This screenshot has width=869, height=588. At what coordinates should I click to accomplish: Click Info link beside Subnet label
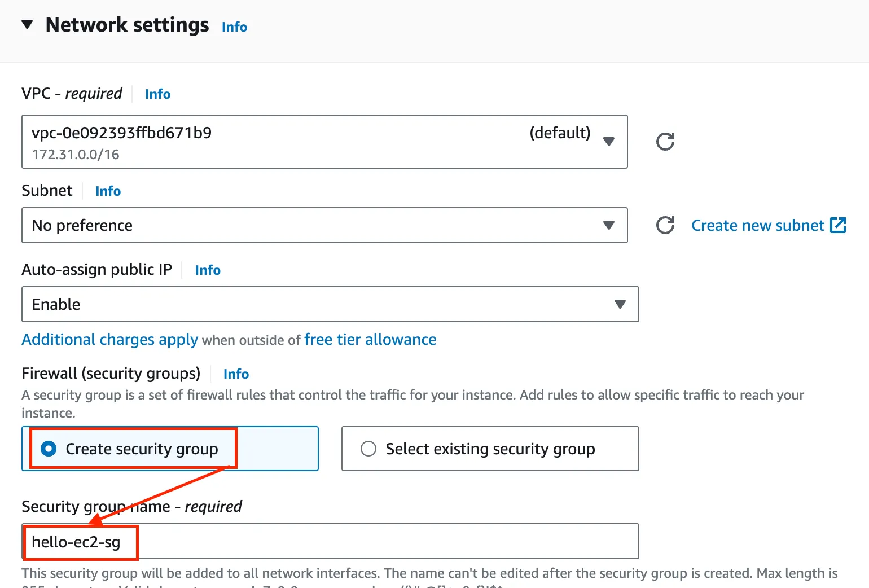pos(108,191)
